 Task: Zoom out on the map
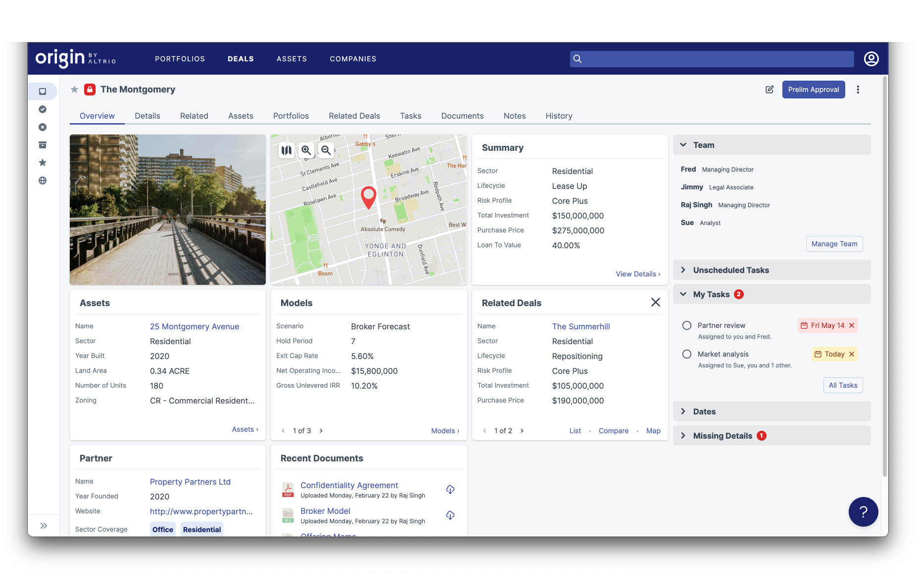(x=326, y=150)
